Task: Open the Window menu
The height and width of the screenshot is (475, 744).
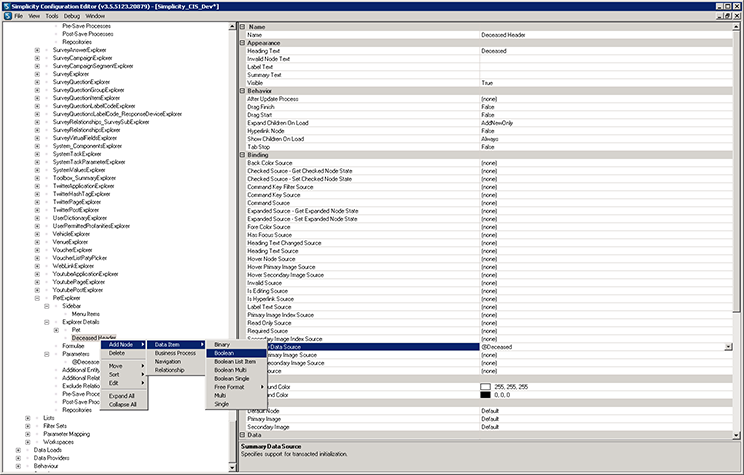Action: point(95,16)
